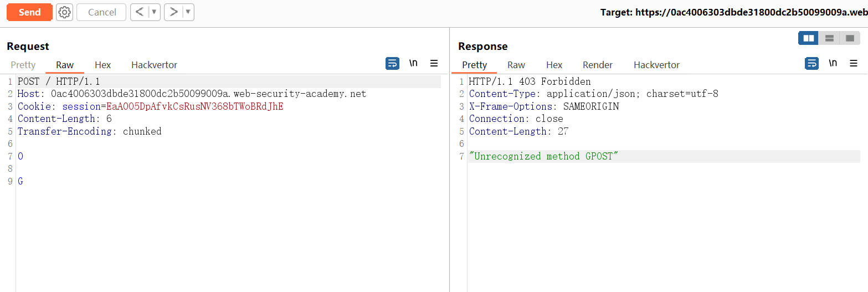Viewport: 868px width, 292px height.
Task: Click the Cancel button
Action: [102, 12]
